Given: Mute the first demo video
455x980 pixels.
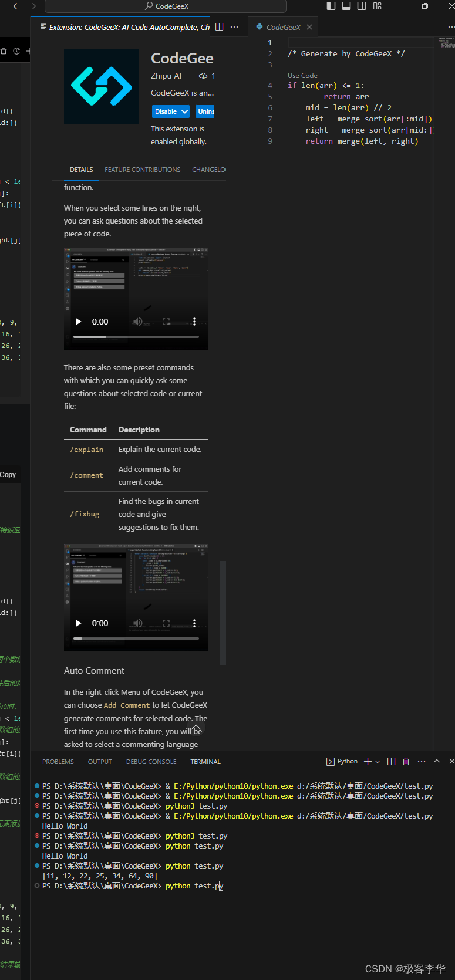Looking at the screenshot, I should [138, 322].
